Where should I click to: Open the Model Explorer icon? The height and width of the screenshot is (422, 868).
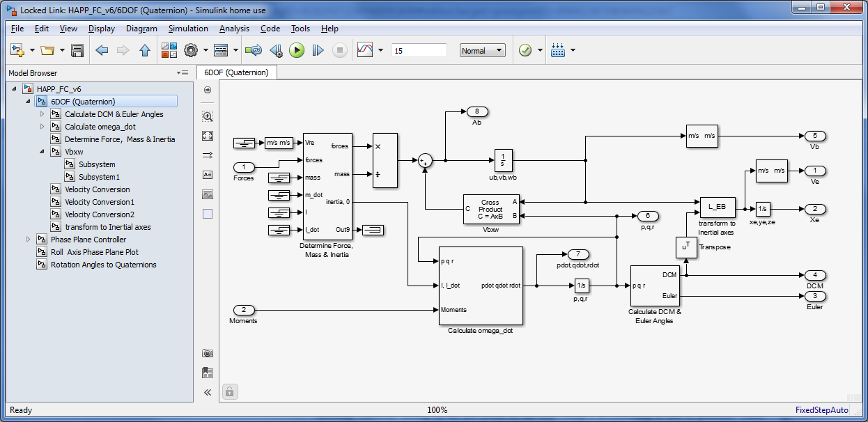tap(221, 50)
